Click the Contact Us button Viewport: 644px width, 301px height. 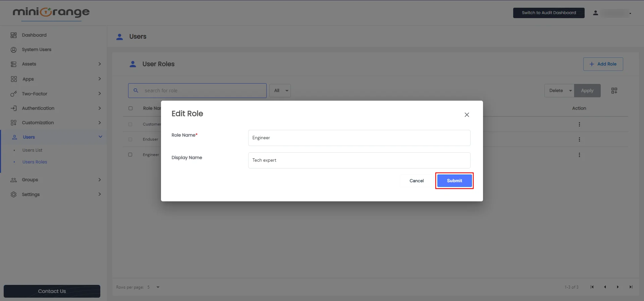(x=52, y=291)
